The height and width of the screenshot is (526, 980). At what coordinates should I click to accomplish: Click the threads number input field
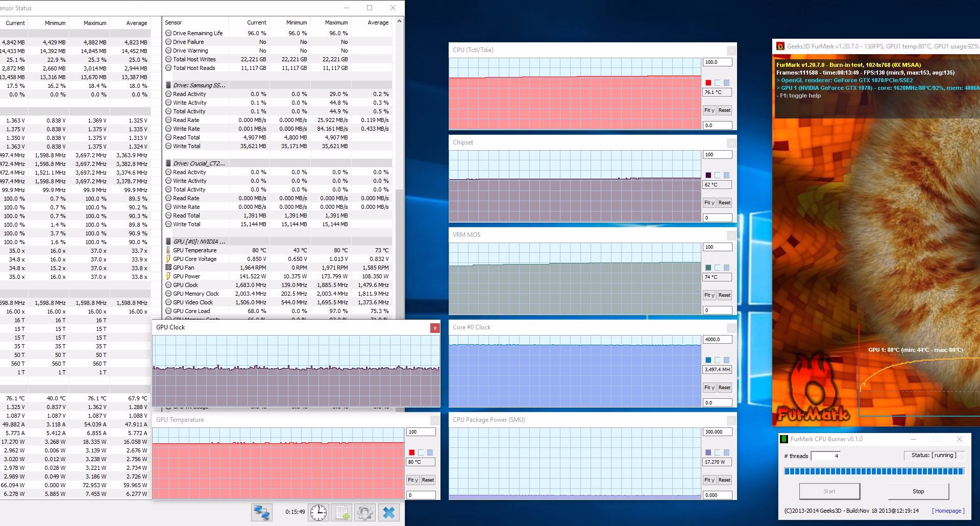coord(825,456)
